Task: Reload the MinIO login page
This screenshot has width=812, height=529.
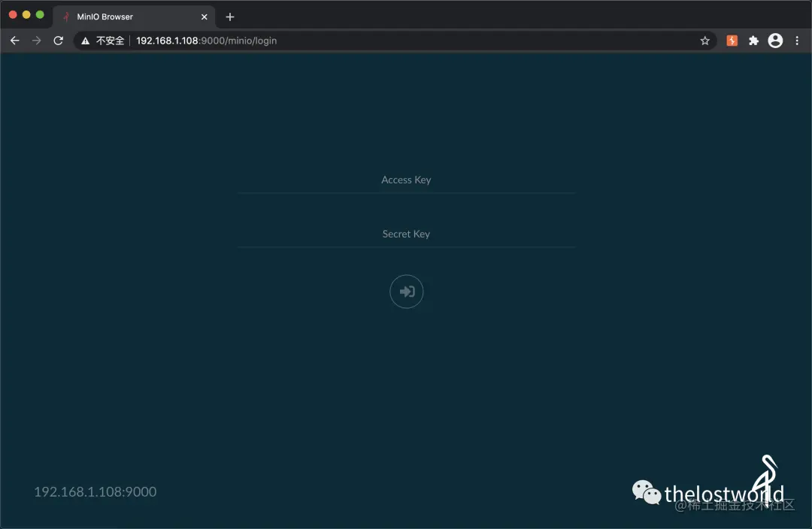Action: (x=59, y=41)
